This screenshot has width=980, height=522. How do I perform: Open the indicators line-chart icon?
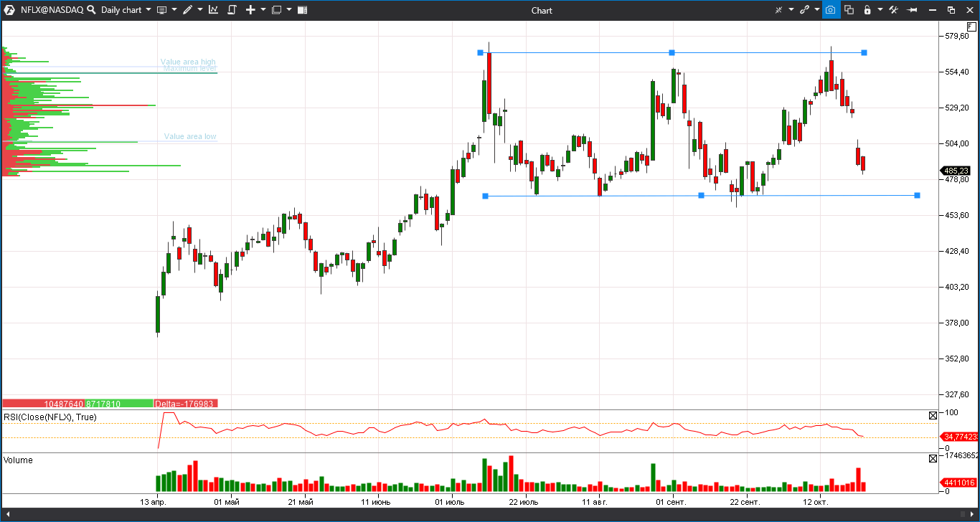213,10
